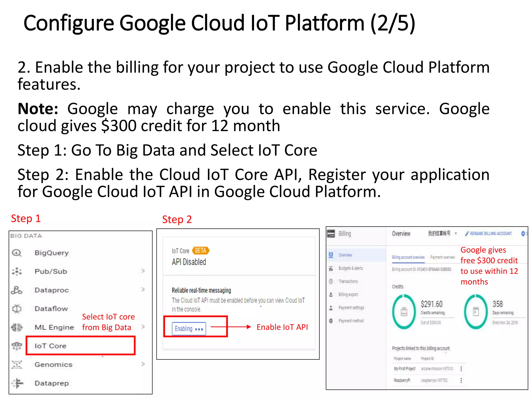Click the Genomics icon
This screenshot has height=399, width=532.
pyautogui.click(x=17, y=365)
